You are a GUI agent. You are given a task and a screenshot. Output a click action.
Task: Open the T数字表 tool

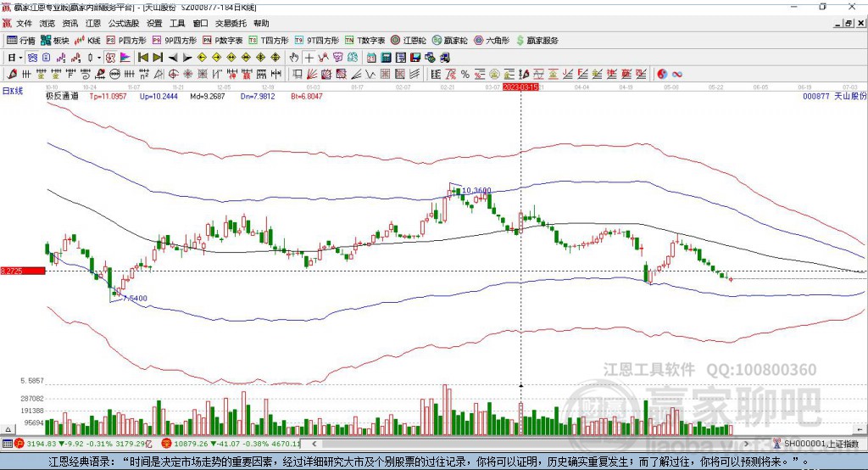point(364,41)
